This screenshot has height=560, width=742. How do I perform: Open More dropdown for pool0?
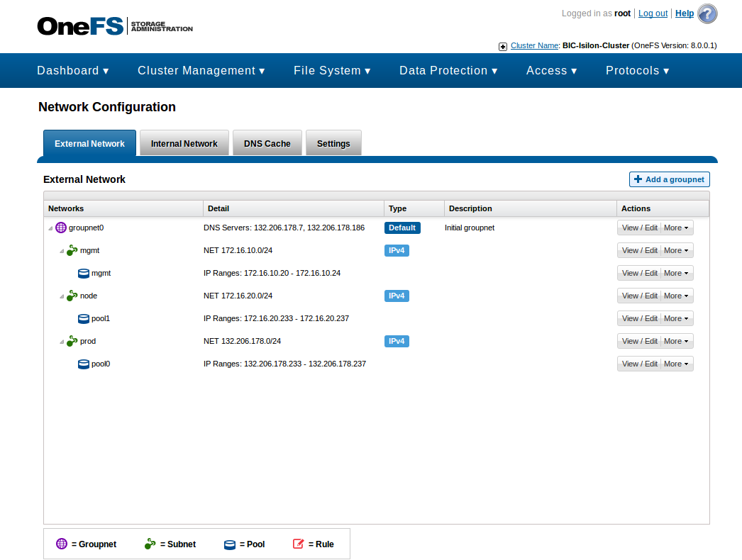[677, 364]
